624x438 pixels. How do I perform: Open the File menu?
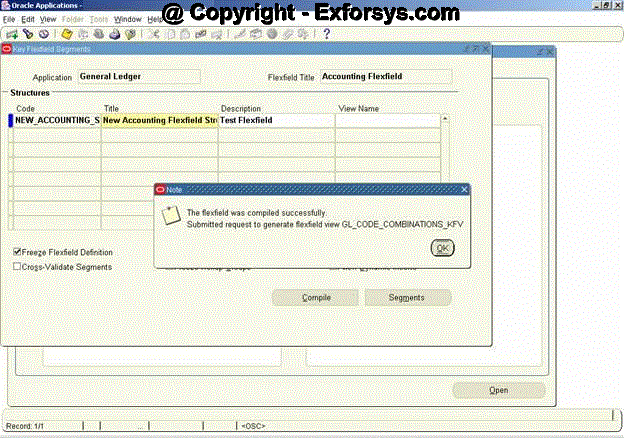click(x=9, y=19)
